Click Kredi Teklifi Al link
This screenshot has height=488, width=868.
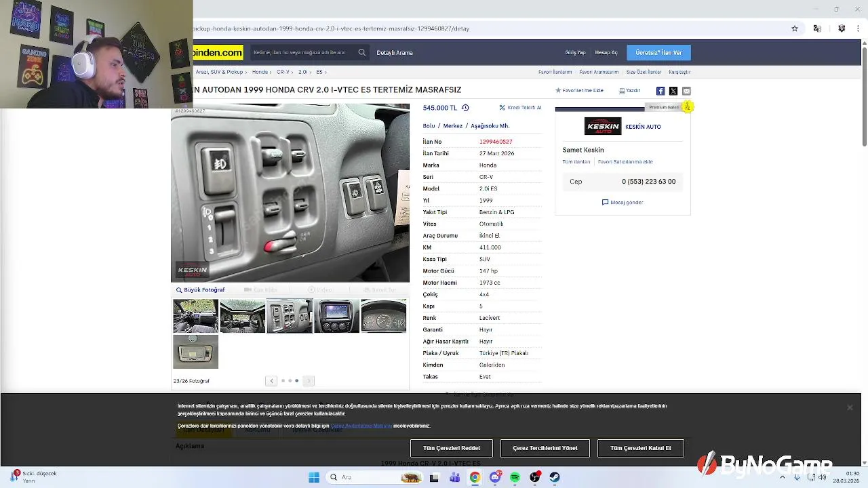pos(521,108)
